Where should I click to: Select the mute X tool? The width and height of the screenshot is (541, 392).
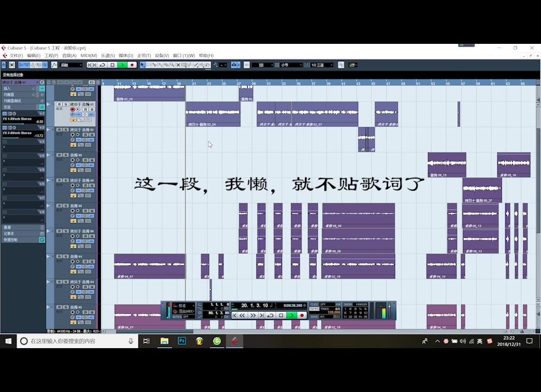click(178, 65)
